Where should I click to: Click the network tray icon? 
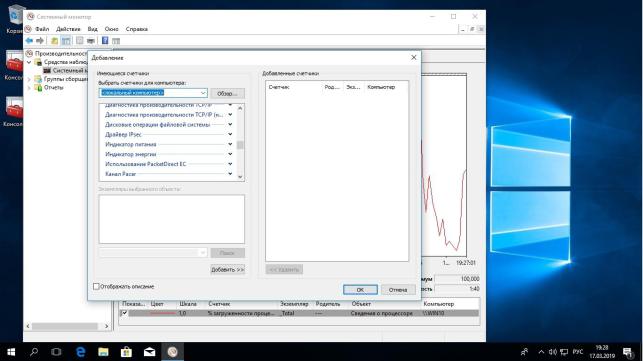point(564,352)
